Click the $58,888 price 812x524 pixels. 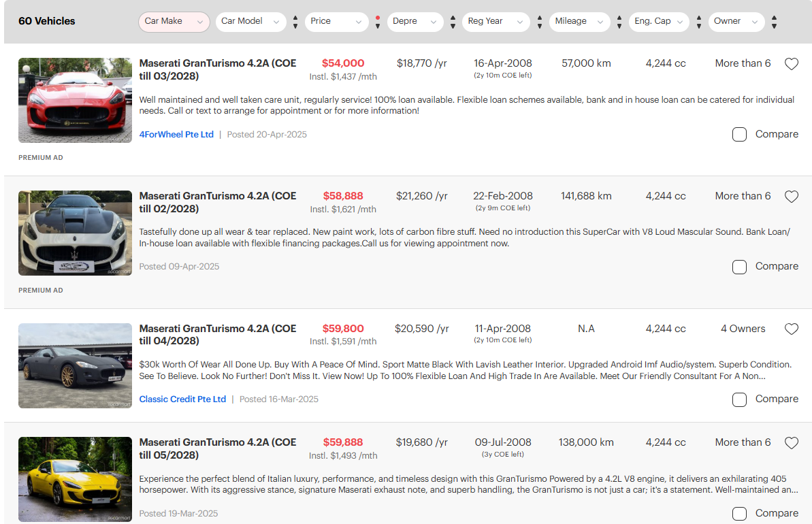(343, 196)
